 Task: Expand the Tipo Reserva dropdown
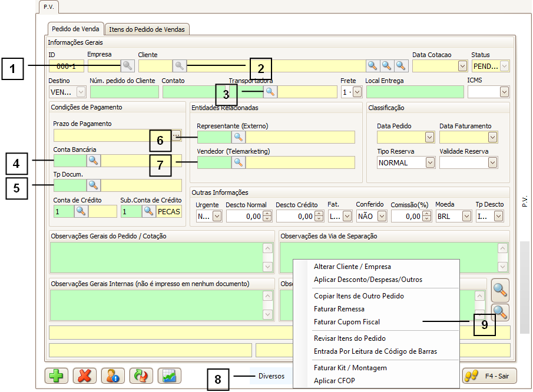point(430,162)
